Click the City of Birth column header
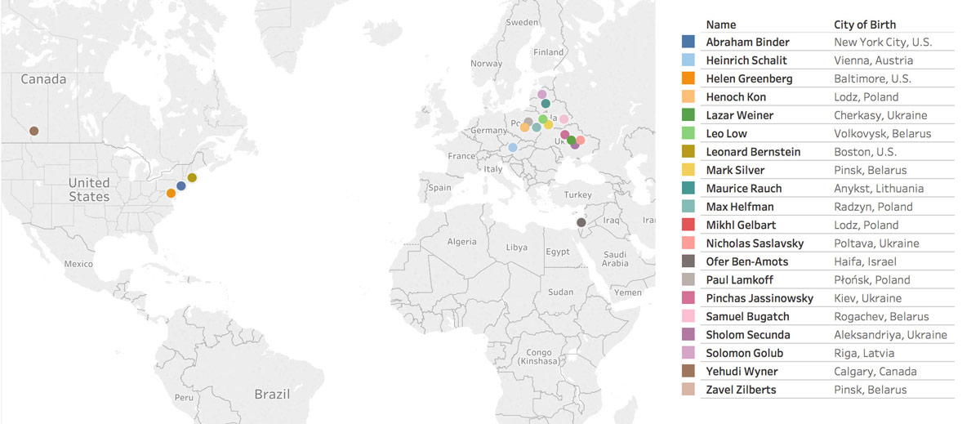The height and width of the screenshot is (424, 980). click(x=869, y=25)
